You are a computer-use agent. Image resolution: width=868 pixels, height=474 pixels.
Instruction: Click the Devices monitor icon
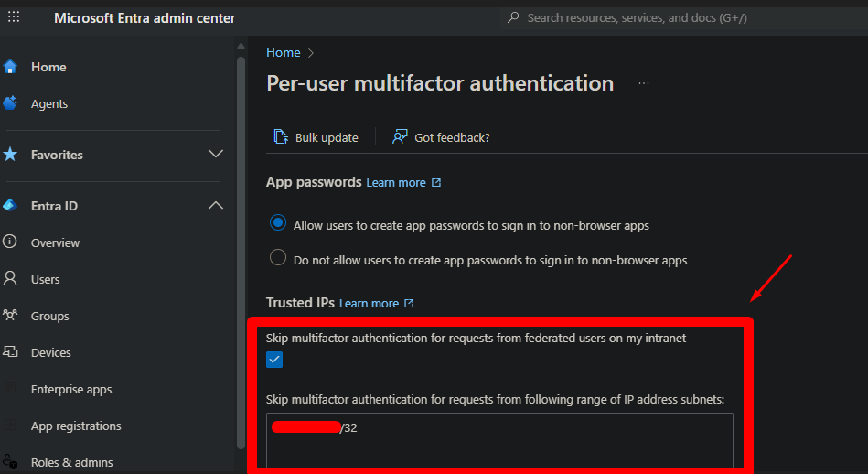[10, 351]
